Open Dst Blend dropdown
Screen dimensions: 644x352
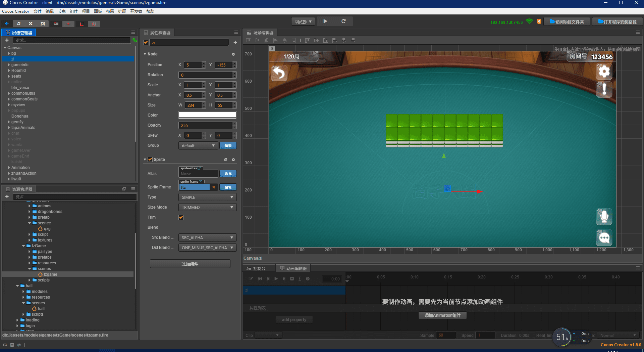pyautogui.click(x=208, y=248)
